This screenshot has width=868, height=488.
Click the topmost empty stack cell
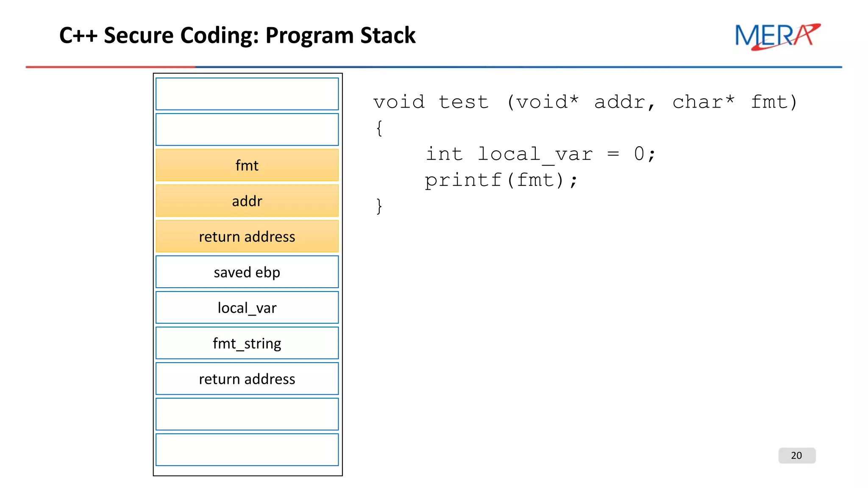pos(247,94)
